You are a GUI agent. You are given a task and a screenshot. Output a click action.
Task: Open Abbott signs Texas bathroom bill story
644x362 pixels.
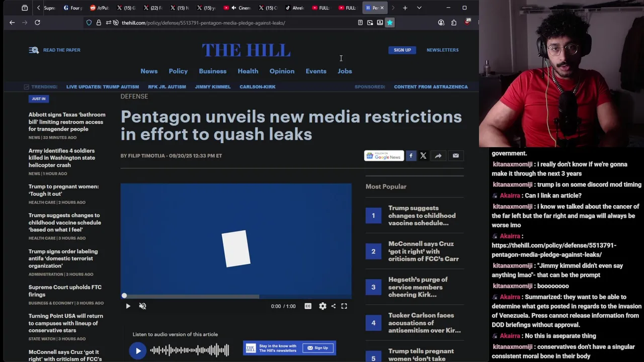(67, 122)
